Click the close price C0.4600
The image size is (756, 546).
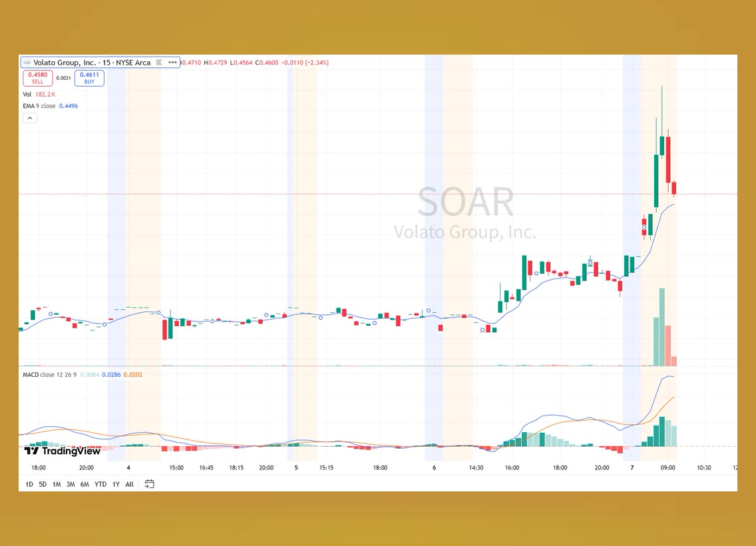click(267, 62)
